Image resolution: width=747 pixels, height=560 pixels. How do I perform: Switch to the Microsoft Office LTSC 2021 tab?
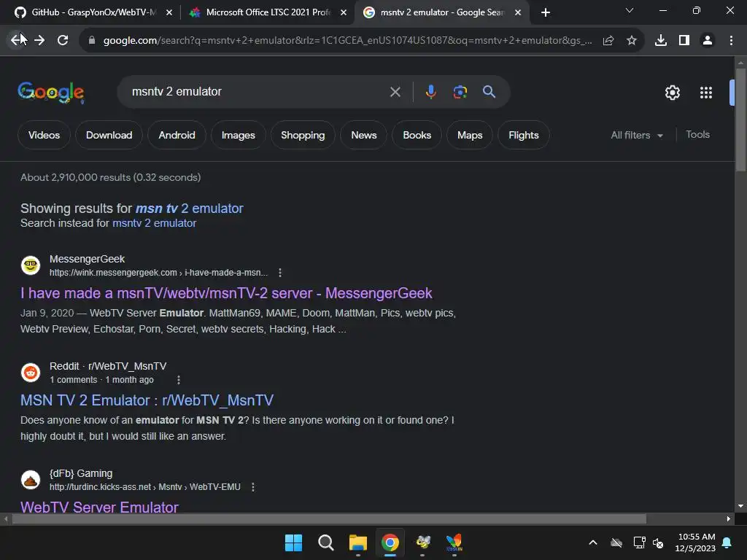point(268,12)
